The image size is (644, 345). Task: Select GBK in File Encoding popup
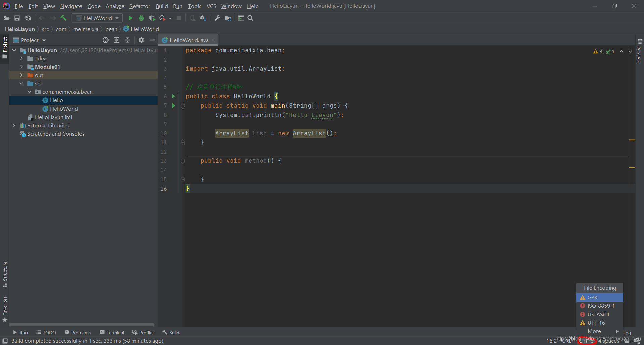(x=599, y=297)
